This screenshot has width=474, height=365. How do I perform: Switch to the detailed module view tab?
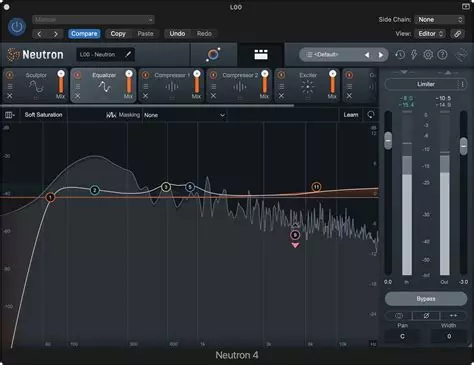click(261, 55)
